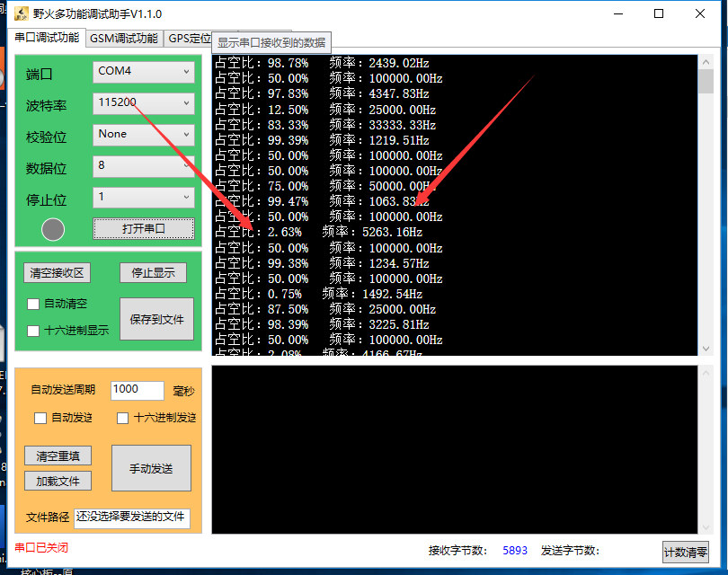
Task: Check the 自动发送 option
Action: (40, 418)
